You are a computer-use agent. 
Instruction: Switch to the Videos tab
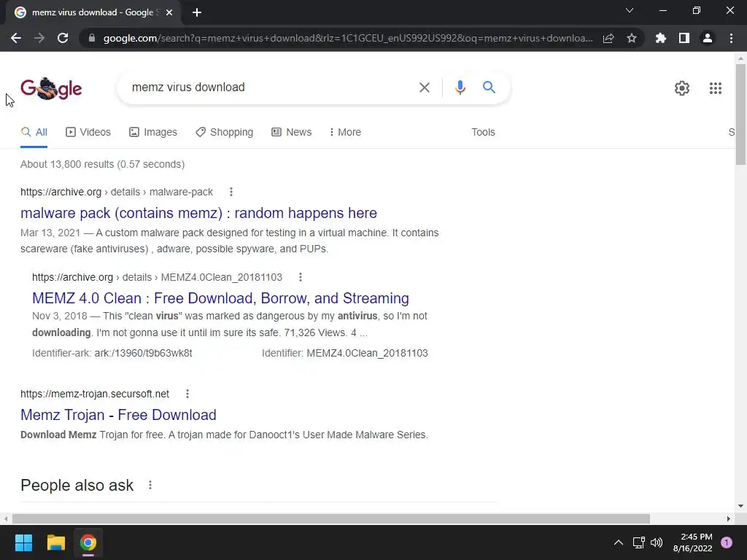tap(88, 133)
